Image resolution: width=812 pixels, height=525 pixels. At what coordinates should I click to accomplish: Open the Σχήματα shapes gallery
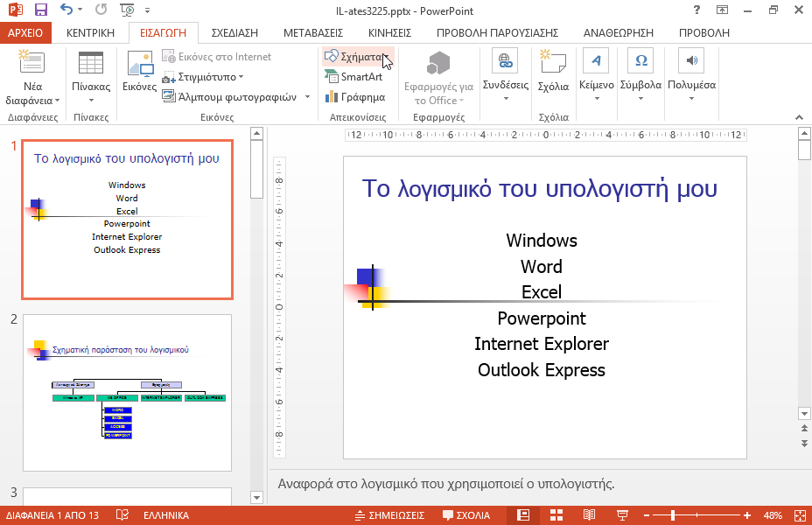[357, 56]
